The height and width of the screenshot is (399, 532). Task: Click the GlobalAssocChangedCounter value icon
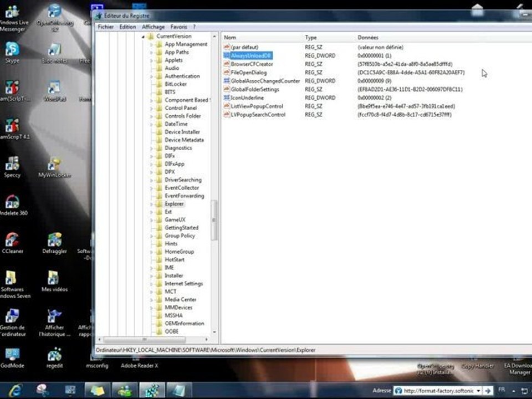click(227, 81)
